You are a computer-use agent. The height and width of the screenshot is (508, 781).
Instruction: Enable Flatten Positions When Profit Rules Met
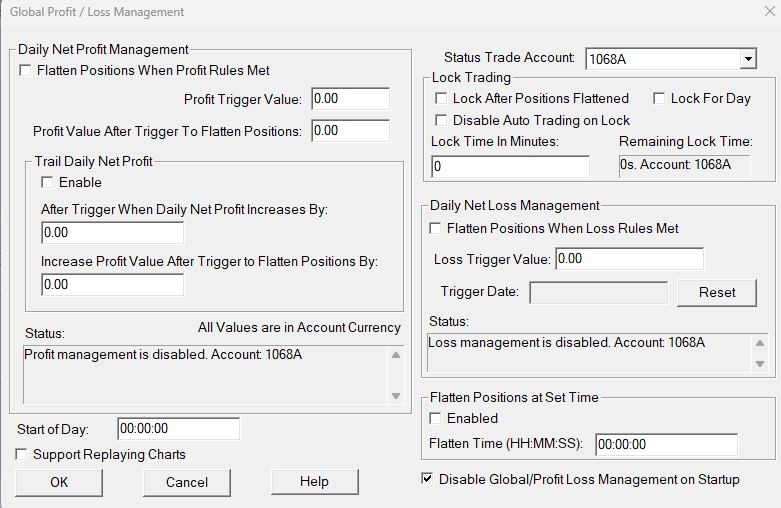(x=26, y=71)
